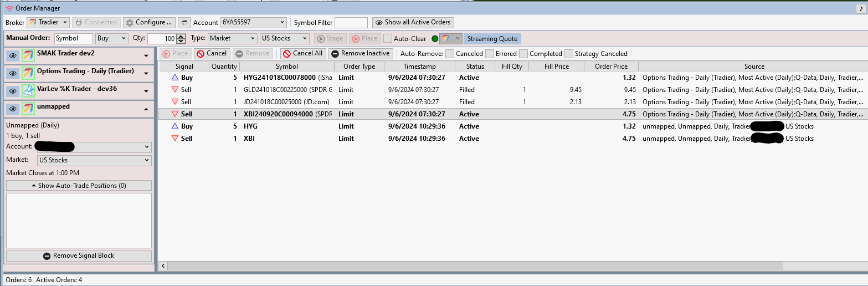Toggle eye visibility for unmapped signal block

(13, 109)
